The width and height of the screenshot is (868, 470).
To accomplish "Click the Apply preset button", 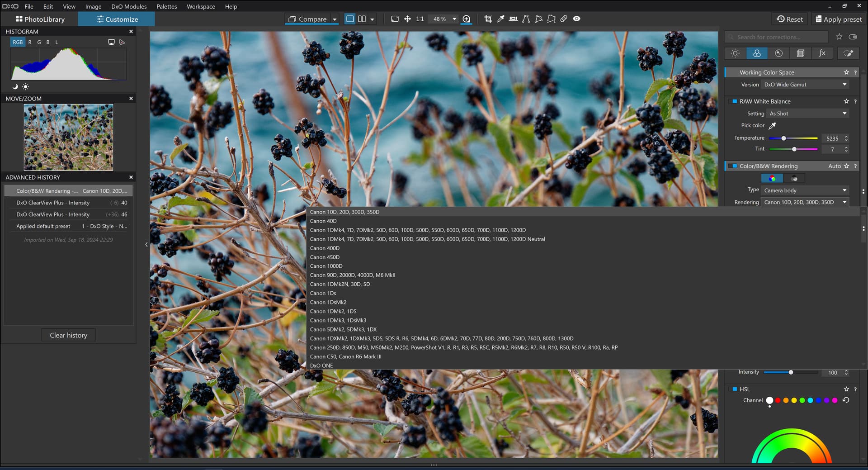I will pos(838,19).
